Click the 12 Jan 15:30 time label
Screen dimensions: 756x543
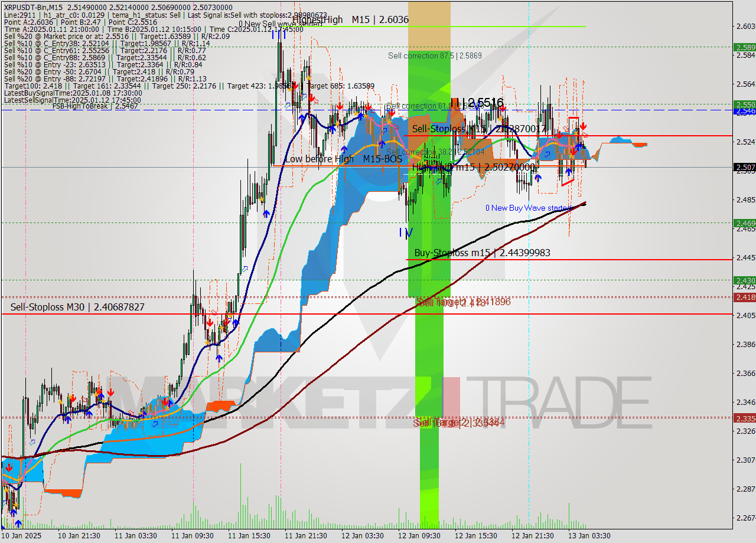point(476,536)
